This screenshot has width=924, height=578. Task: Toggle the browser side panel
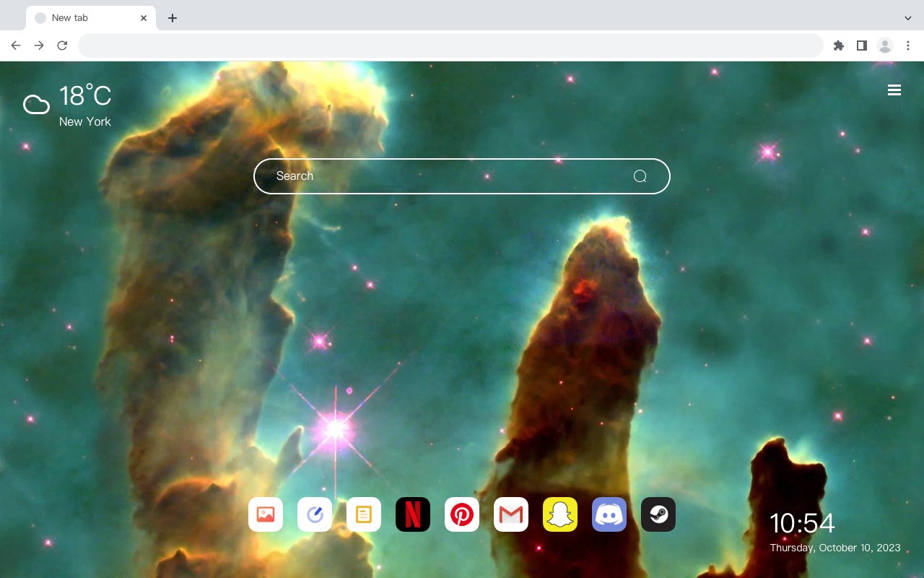pyautogui.click(x=861, y=46)
